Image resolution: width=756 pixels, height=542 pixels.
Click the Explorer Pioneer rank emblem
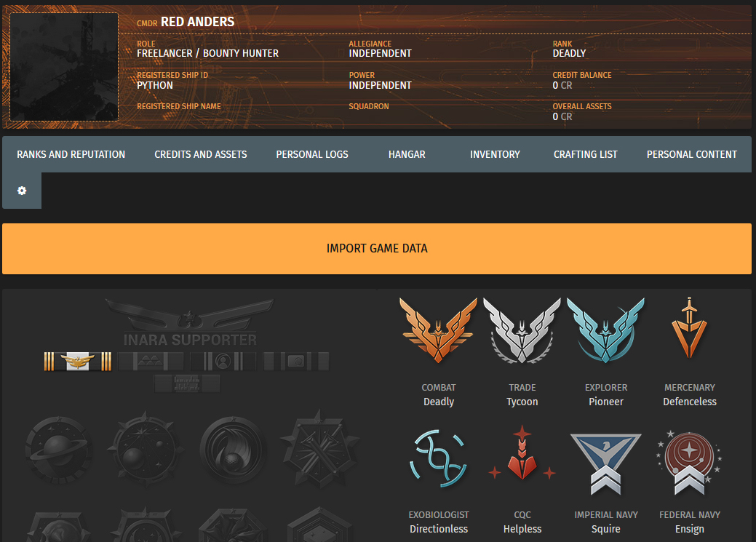pyautogui.click(x=605, y=331)
